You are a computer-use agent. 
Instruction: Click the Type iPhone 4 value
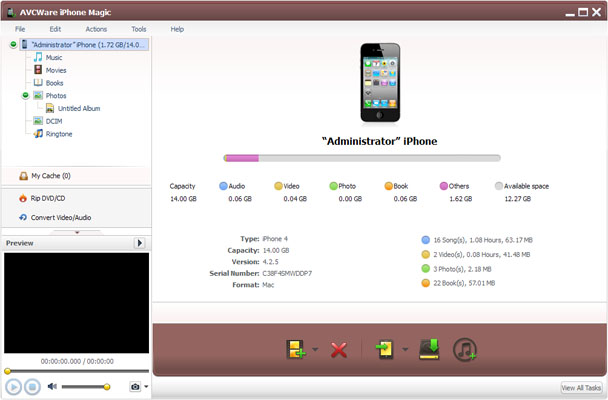[275, 239]
